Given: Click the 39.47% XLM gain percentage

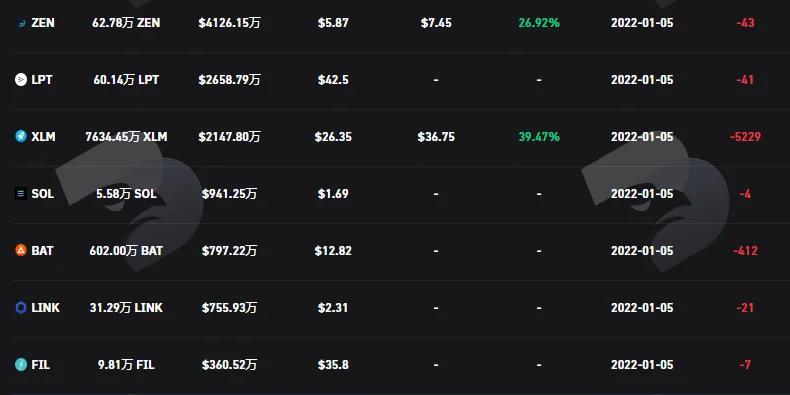Looking at the screenshot, I should tap(539, 137).
